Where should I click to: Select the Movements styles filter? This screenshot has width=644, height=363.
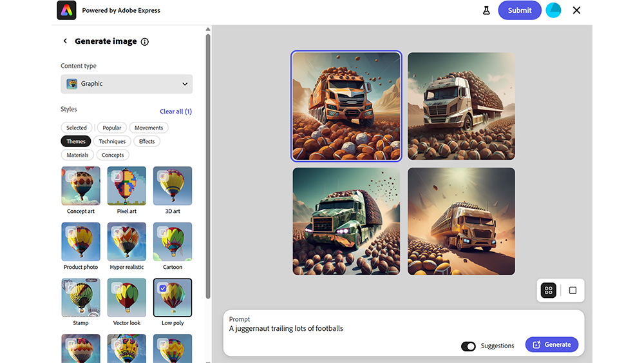click(x=149, y=128)
